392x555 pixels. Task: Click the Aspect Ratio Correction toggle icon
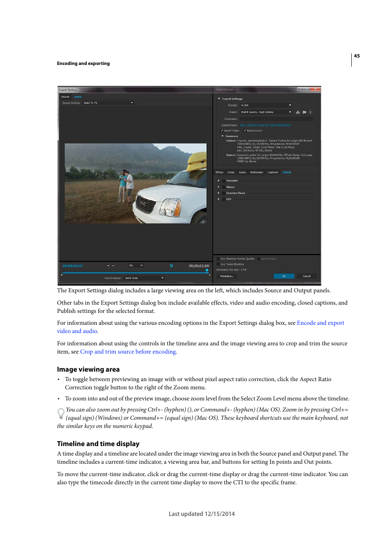[x=171, y=266]
